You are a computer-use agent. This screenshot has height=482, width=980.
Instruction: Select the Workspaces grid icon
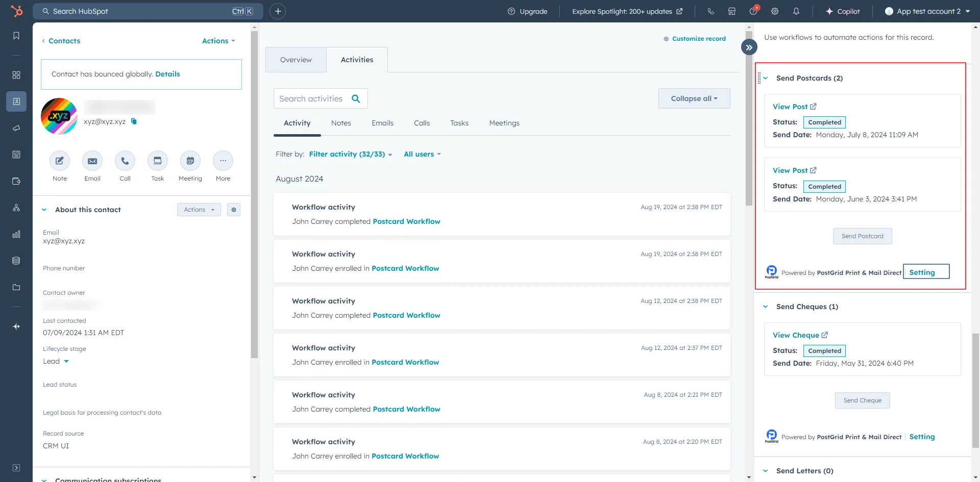point(16,74)
